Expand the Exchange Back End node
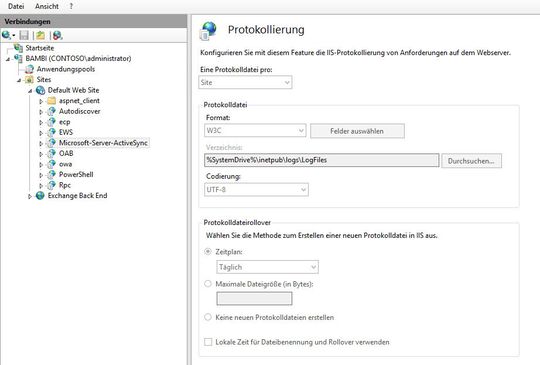 tap(30, 196)
